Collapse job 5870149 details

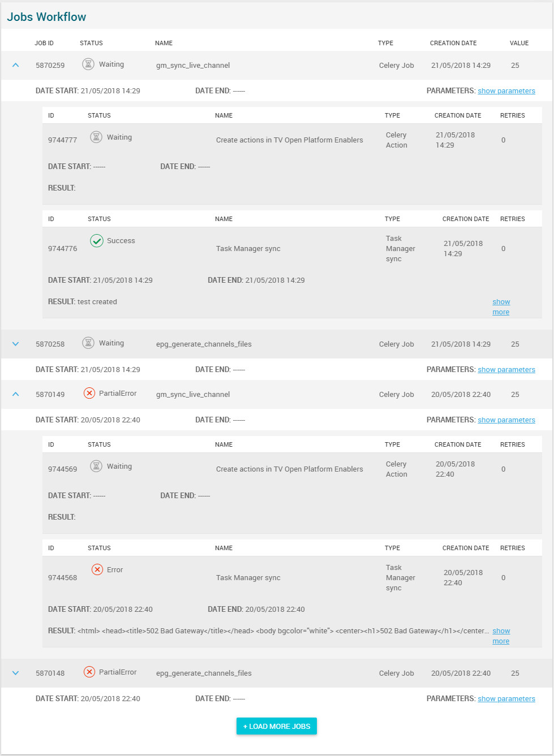pyautogui.click(x=16, y=394)
